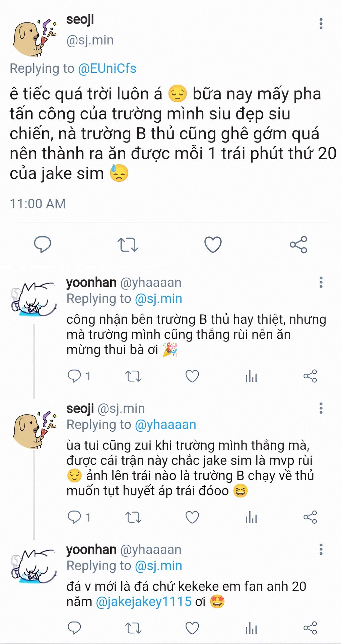The height and width of the screenshot is (644, 341).
Task: Open the @EUniCfs profile link
Action: click(x=107, y=68)
